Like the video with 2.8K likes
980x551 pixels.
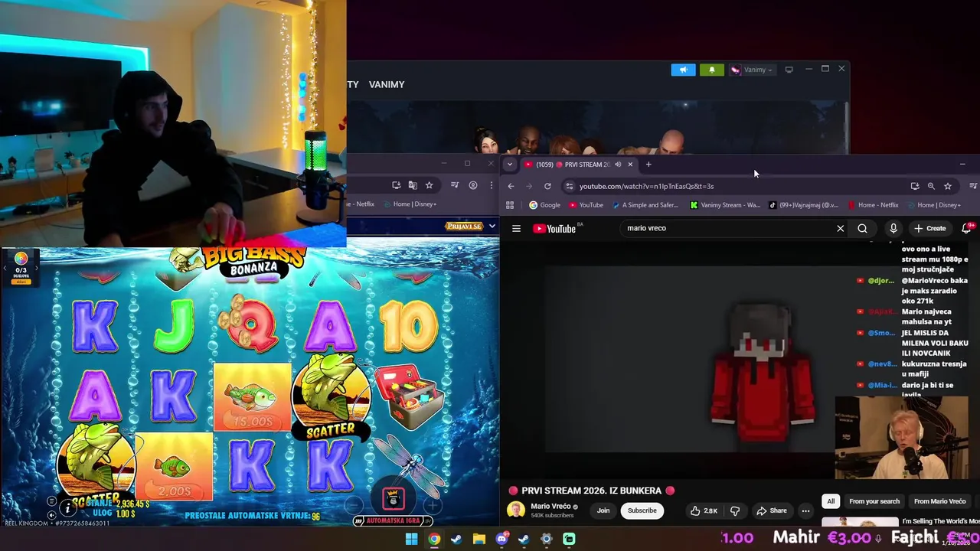click(703, 510)
